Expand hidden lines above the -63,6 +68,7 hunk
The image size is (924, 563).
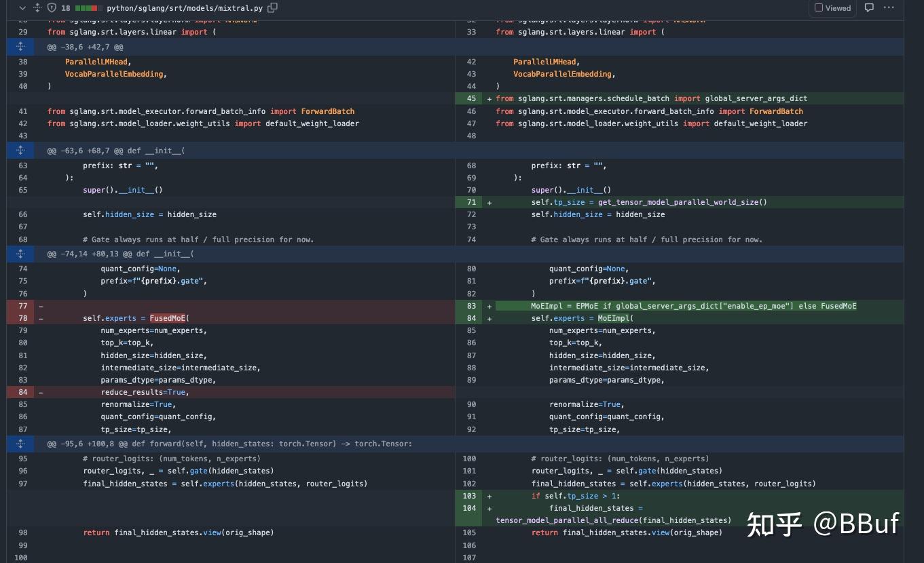[x=20, y=151]
